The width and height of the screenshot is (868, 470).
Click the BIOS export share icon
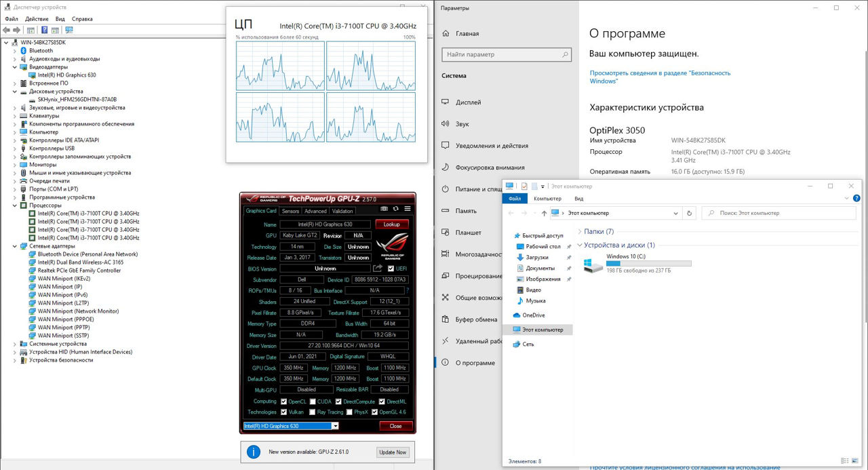(x=378, y=269)
